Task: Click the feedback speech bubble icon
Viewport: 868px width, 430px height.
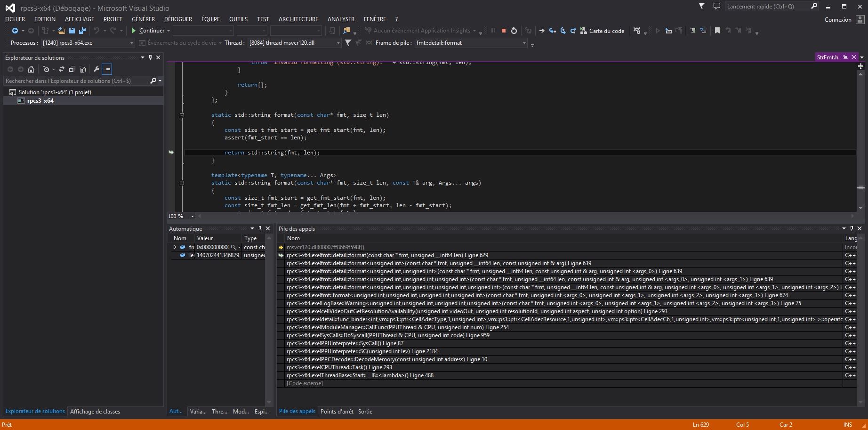Action: [717, 6]
